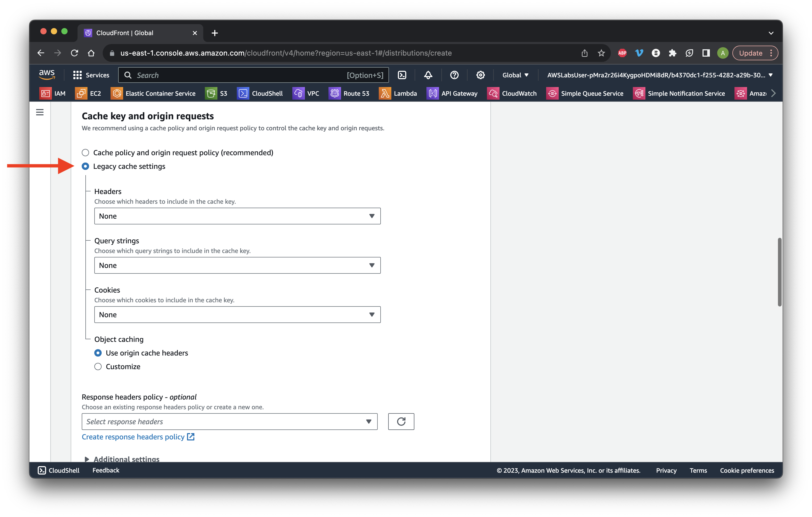
Task: Open VPC shortcut in favorites bar
Action: [x=306, y=94]
